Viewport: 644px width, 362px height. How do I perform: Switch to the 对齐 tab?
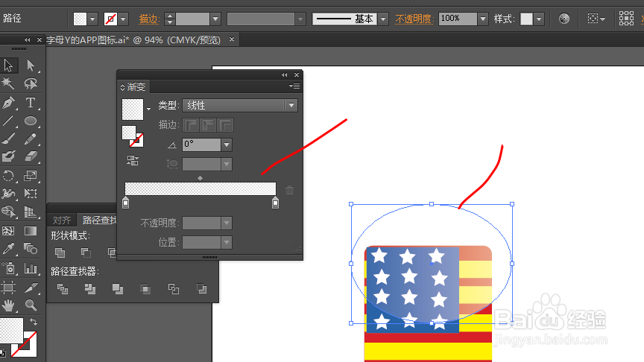pyautogui.click(x=62, y=220)
